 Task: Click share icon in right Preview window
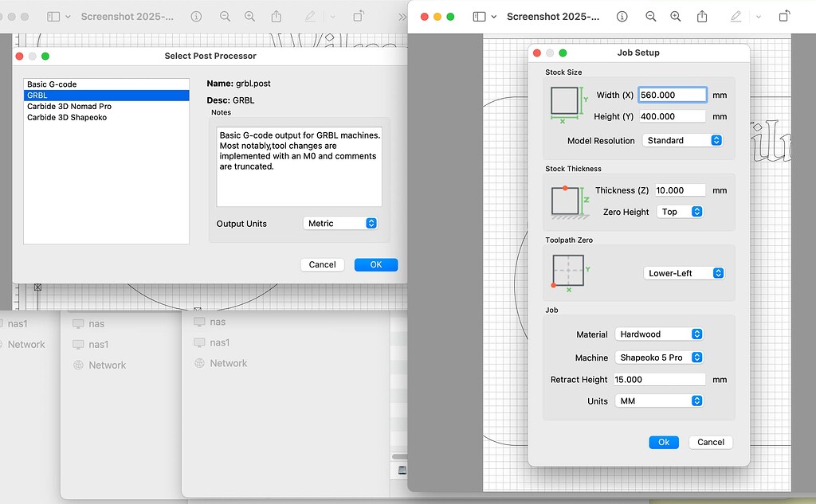[702, 17]
